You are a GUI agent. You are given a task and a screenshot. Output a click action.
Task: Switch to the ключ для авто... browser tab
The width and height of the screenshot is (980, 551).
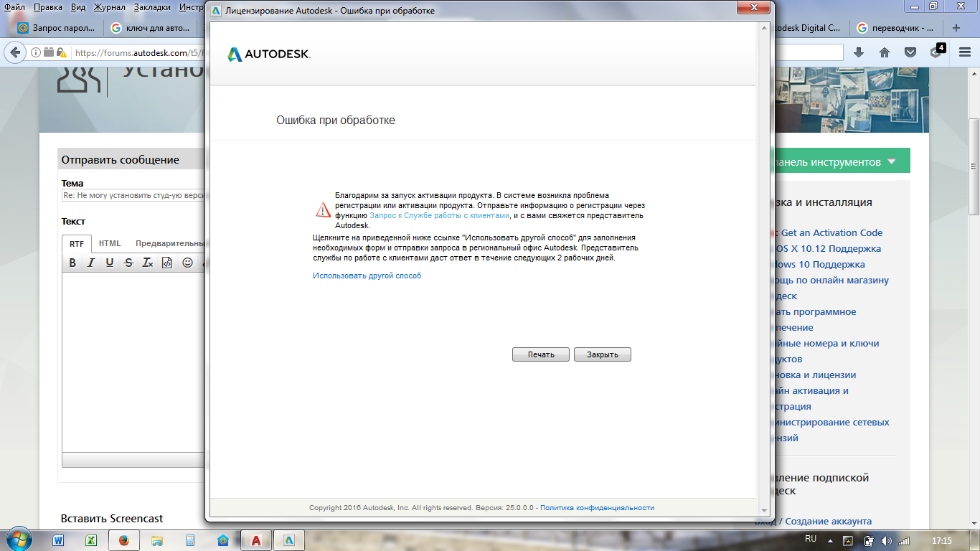[x=151, y=28]
